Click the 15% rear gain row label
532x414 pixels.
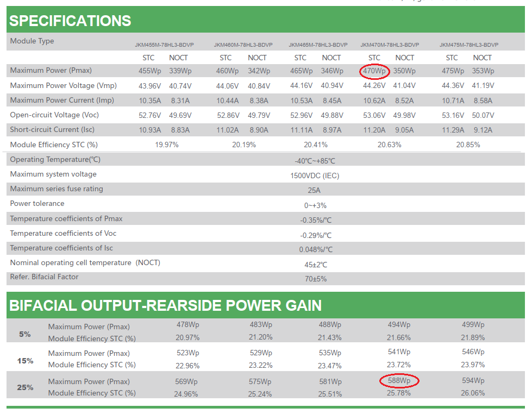click(25, 361)
